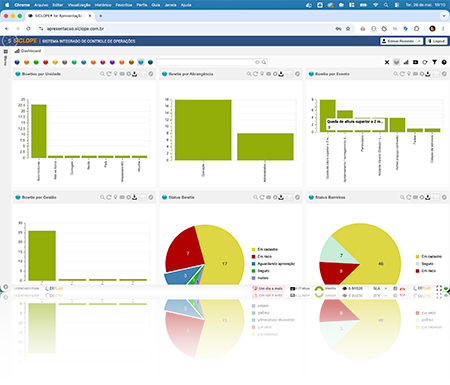Image resolution: width=450 pixels, height=385 pixels.
Task: Toggle 'Inativo' legend in Status Bowtie
Action: (260, 278)
